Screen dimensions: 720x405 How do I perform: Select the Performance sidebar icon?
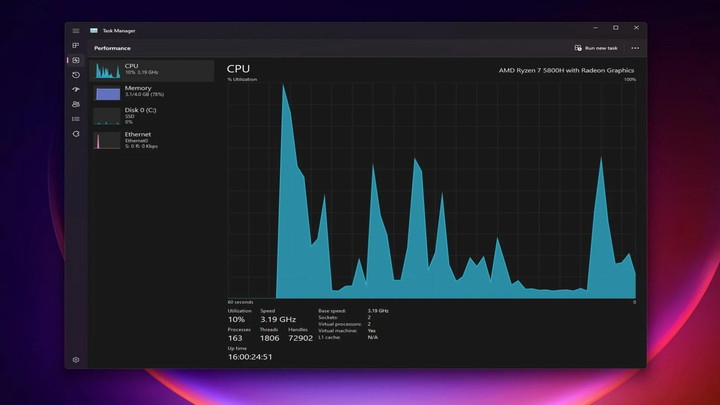coord(76,60)
